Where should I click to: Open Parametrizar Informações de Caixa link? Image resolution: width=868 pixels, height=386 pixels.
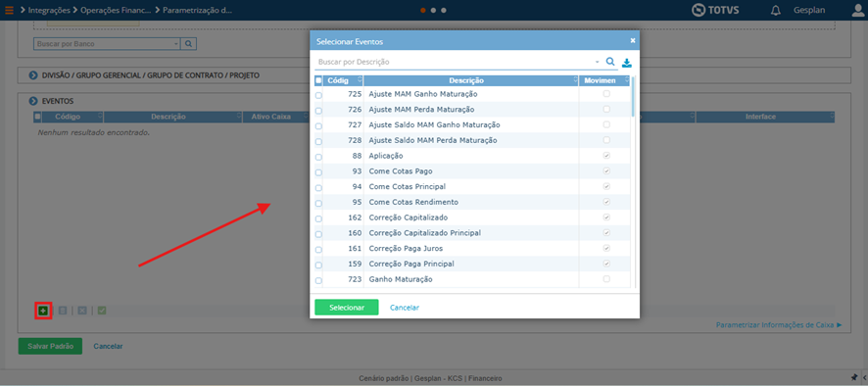click(779, 325)
